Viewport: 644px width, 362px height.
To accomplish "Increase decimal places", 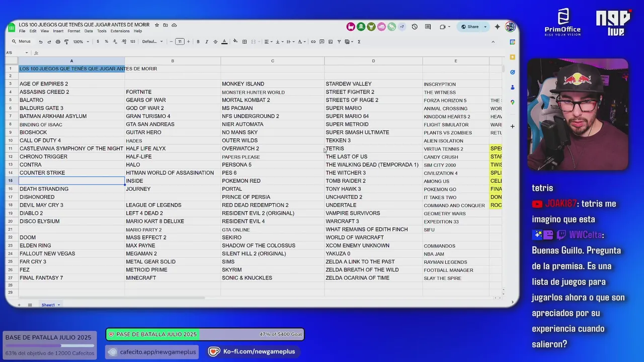I will click(123, 42).
